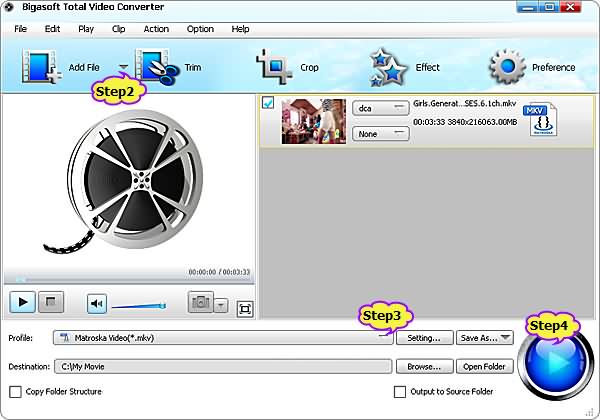This screenshot has height=420, width=600.
Task: Mute the preview volume speaker
Action: click(97, 304)
